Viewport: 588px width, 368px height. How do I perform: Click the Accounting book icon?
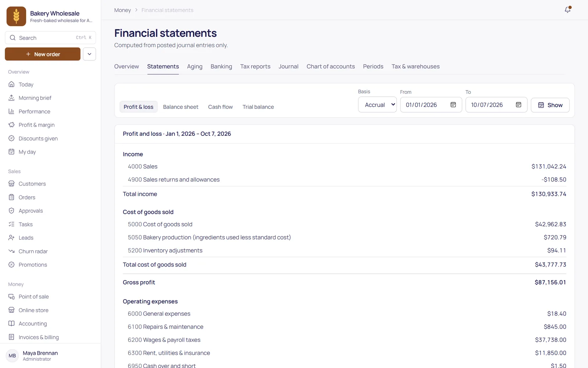11,323
